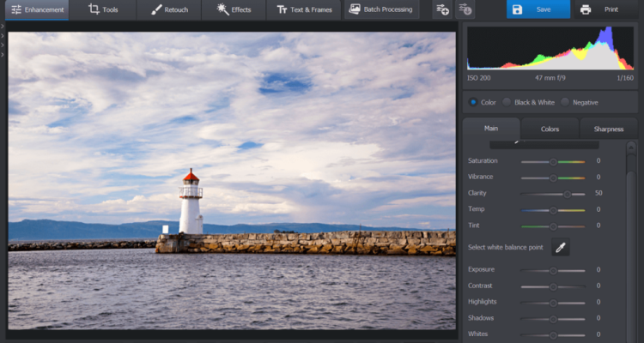Open the Retouch tab
Image resolution: width=644 pixels, height=343 pixels.
[x=169, y=9]
